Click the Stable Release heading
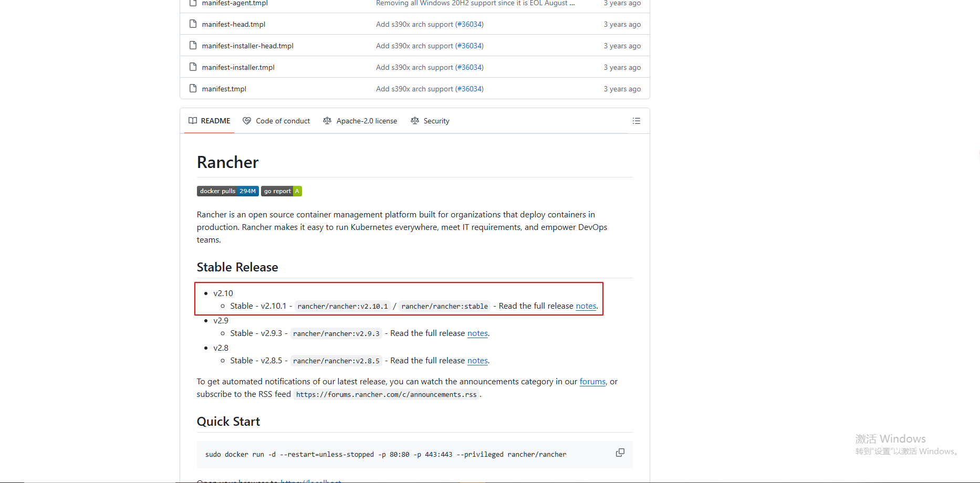 (237, 267)
